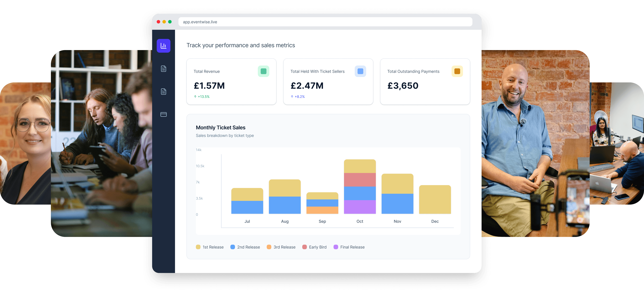Click the orange 3rd Release Sep segment

click(x=322, y=210)
